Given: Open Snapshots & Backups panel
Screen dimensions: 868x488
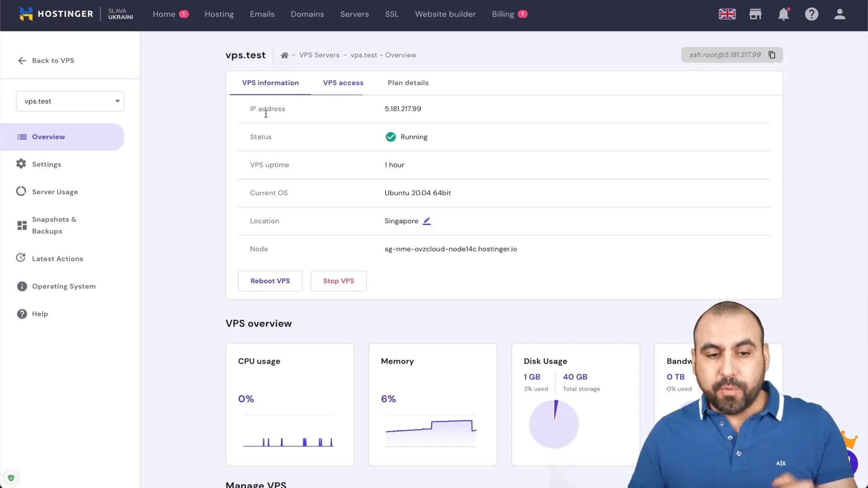Looking at the screenshot, I should click(54, 225).
